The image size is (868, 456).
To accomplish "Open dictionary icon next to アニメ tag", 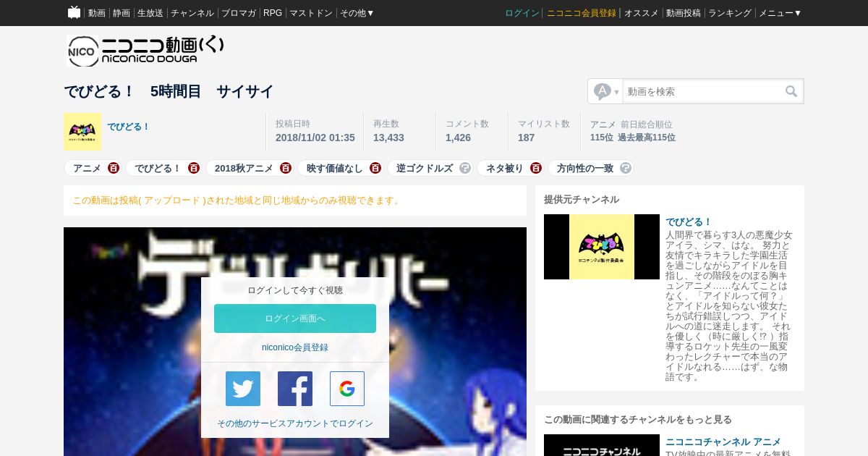I will (x=114, y=168).
